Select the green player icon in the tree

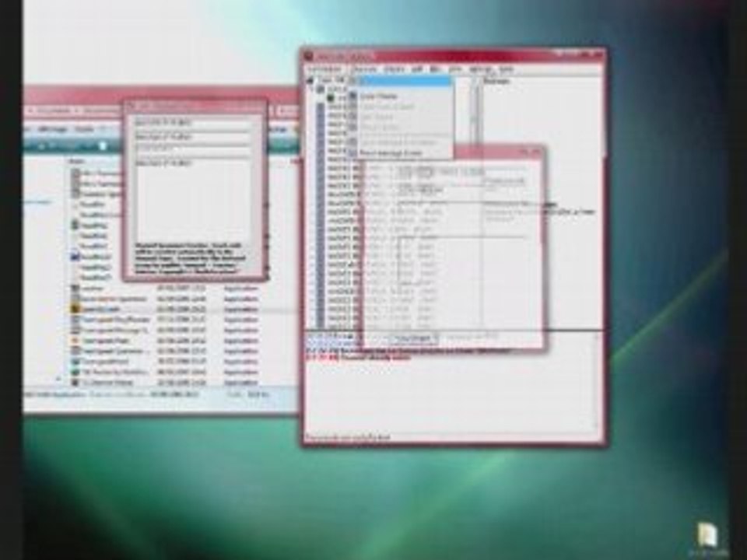(x=331, y=98)
